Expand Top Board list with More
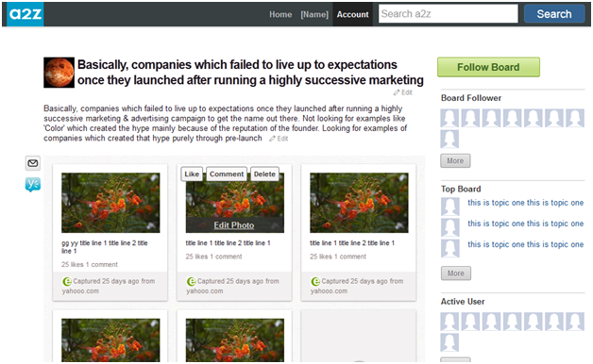This screenshot has height=364, width=593. tap(456, 273)
